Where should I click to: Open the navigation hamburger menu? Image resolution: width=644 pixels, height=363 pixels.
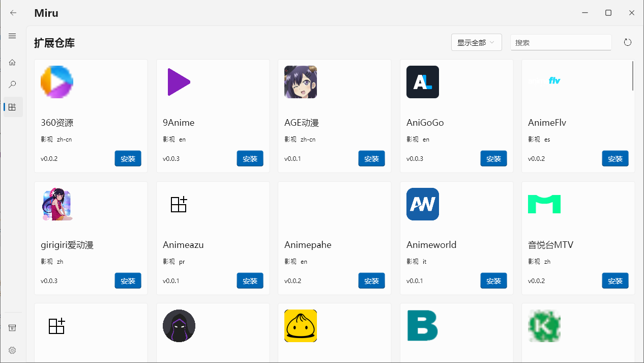pyautogui.click(x=12, y=36)
